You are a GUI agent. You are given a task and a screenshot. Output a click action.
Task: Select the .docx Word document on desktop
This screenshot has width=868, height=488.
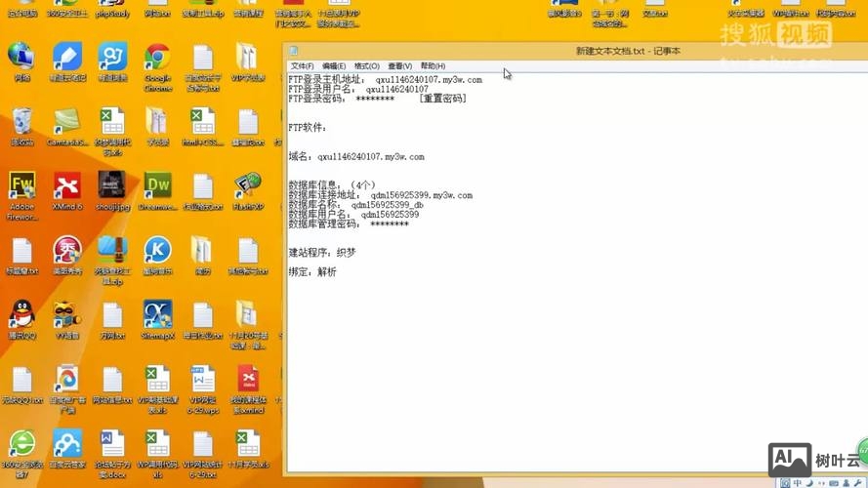click(112, 454)
